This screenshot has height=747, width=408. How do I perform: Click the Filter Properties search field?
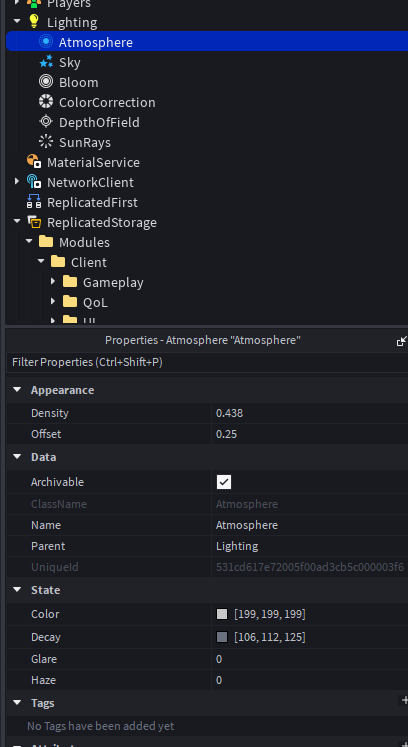click(x=207, y=363)
